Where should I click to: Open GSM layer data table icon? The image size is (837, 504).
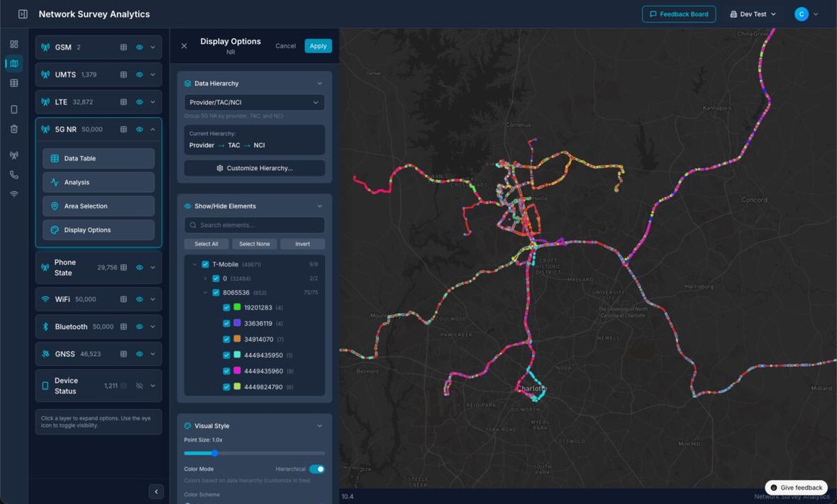[x=123, y=47]
